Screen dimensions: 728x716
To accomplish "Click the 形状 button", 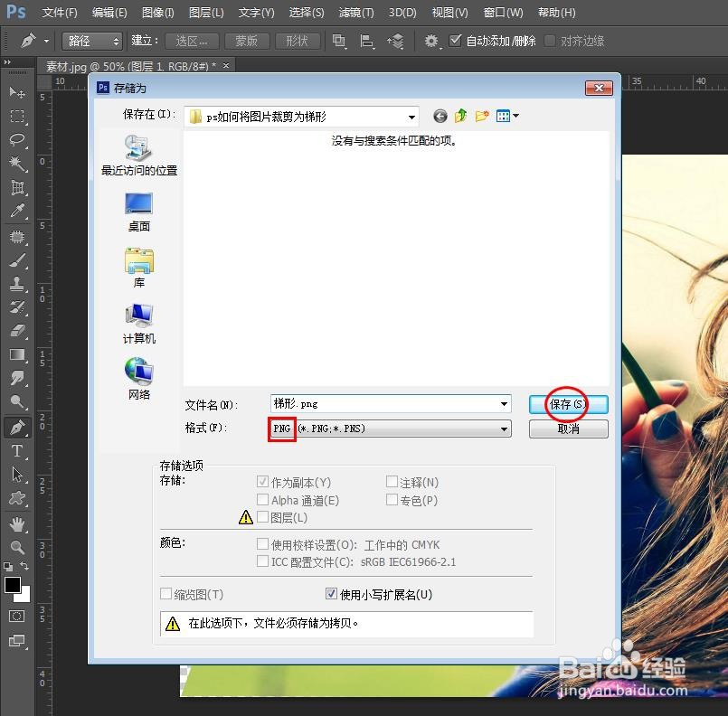I will click(298, 41).
